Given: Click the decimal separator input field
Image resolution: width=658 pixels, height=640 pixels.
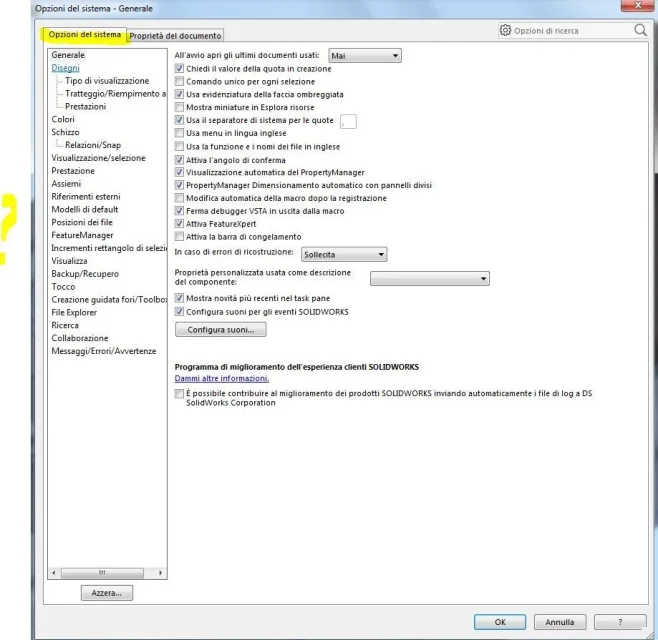Looking at the screenshot, I should pyautogui.click(x=348, y=121).
